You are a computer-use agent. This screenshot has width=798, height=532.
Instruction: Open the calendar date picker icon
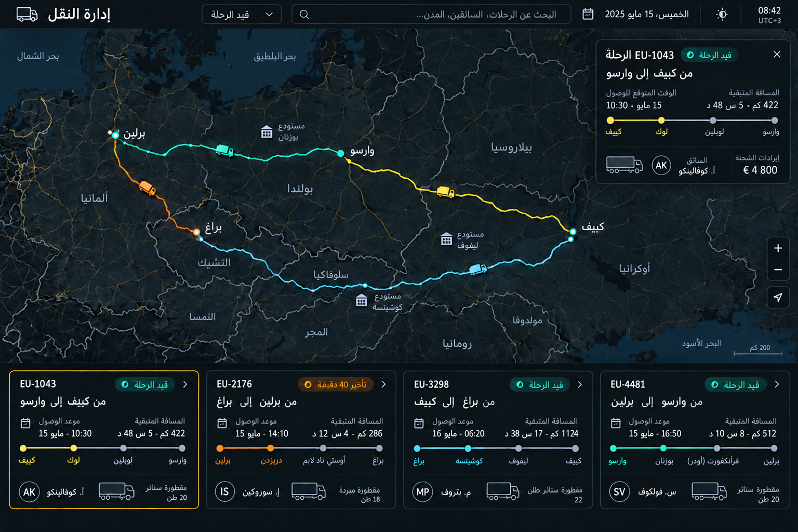point(588,14)
